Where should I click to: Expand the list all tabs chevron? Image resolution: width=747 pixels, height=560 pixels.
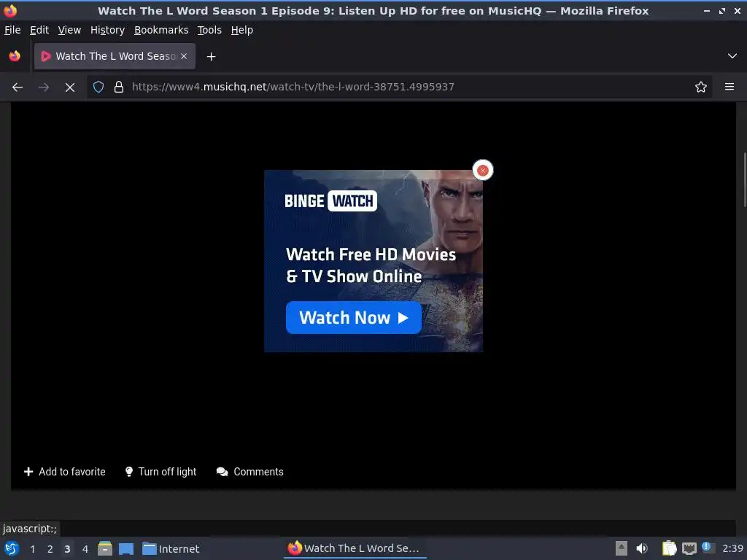click(732, 56)
